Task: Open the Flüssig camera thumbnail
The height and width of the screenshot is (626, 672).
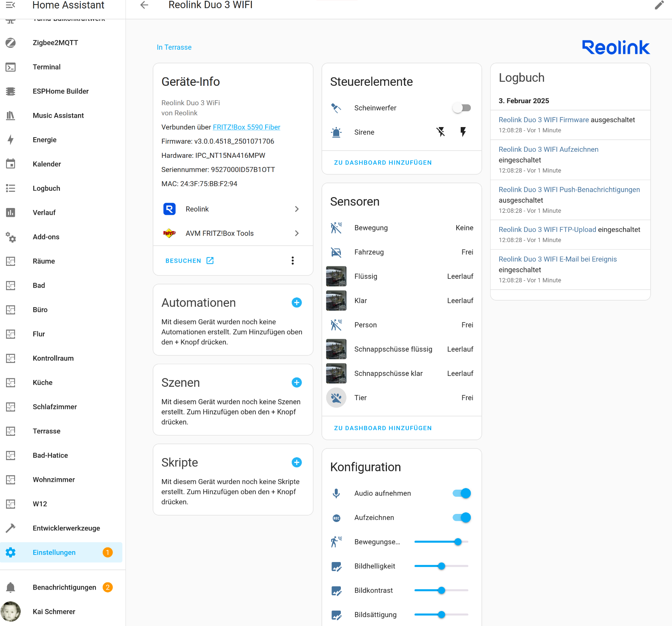Action: pos(336,276)
